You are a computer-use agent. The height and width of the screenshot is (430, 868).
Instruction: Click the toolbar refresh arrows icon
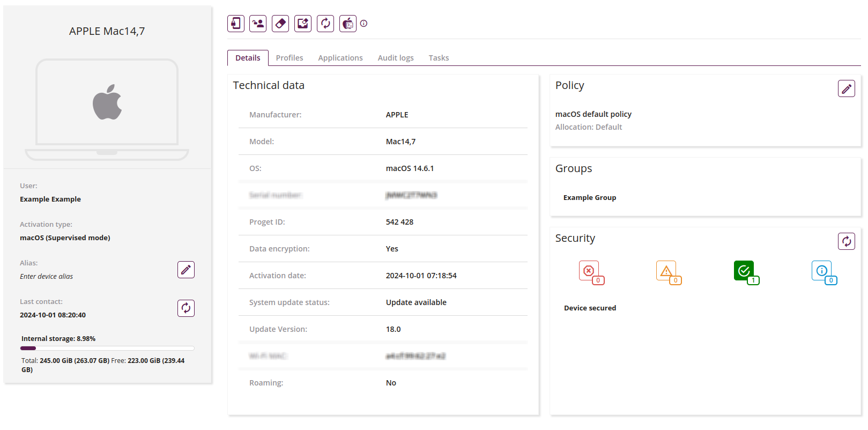point(325,24)
